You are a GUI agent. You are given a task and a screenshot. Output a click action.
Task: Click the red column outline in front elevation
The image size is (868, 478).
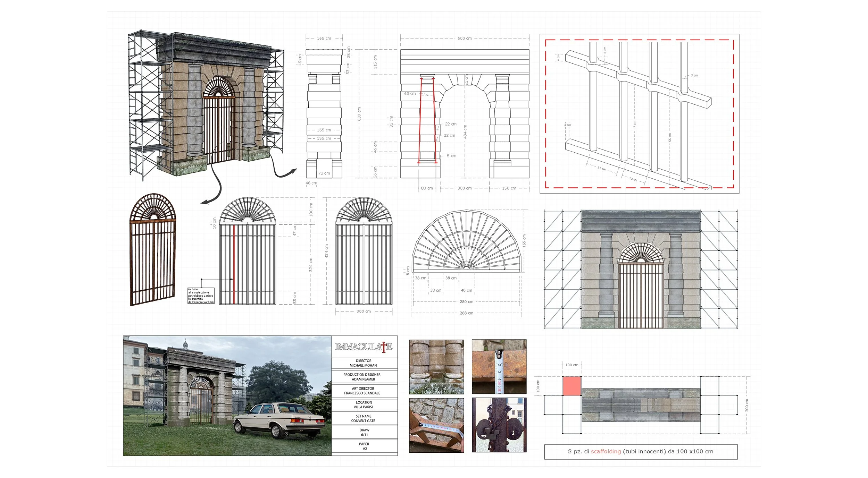click(427, 120)
